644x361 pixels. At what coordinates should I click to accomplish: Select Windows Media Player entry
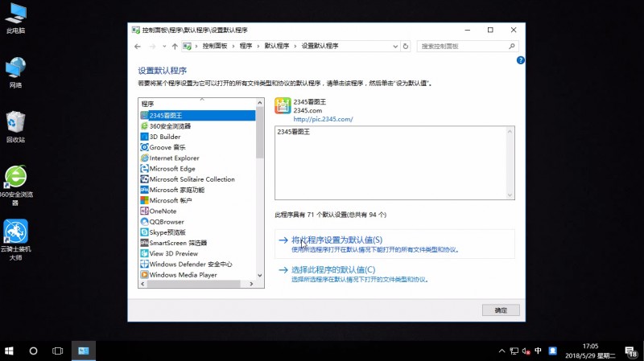pyautogui.click(x=197, y=275)
